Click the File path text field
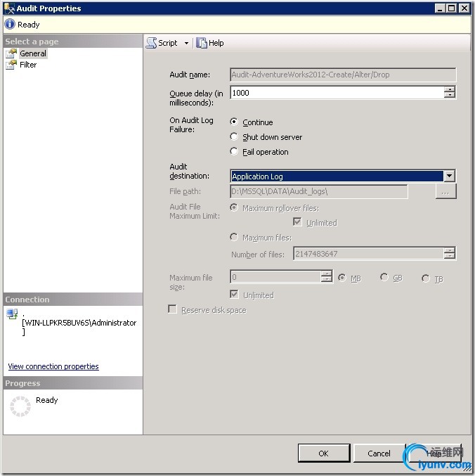The image size is (475, 476). click(319, 191)
